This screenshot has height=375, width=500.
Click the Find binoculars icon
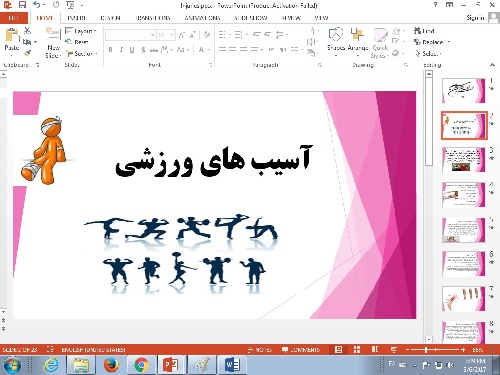(417, 31)
